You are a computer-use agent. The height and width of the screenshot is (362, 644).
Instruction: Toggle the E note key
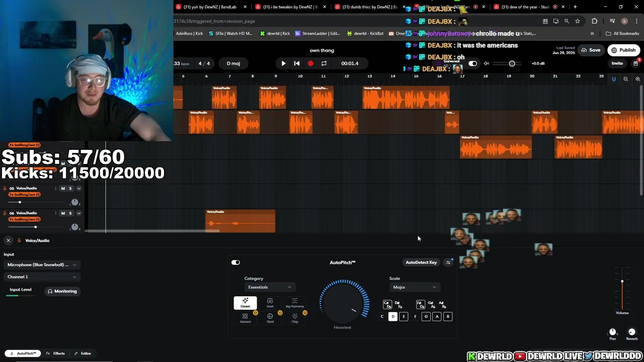404,316
